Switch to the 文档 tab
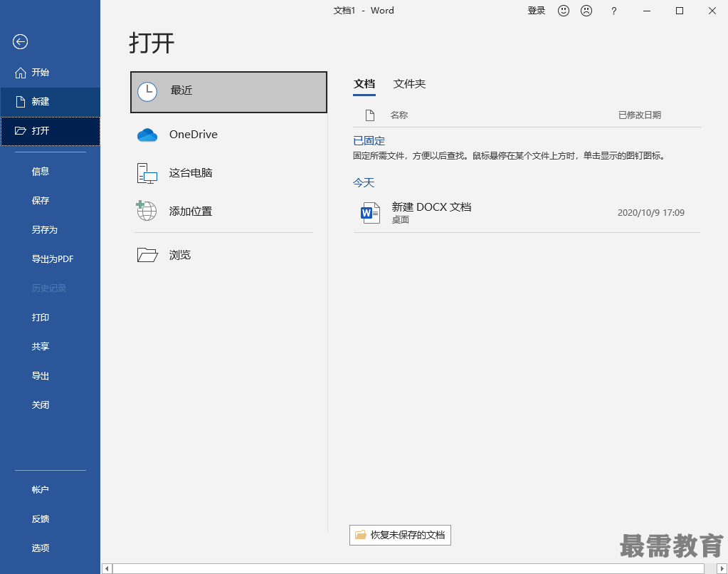The image size is (728, 574). 364,84
